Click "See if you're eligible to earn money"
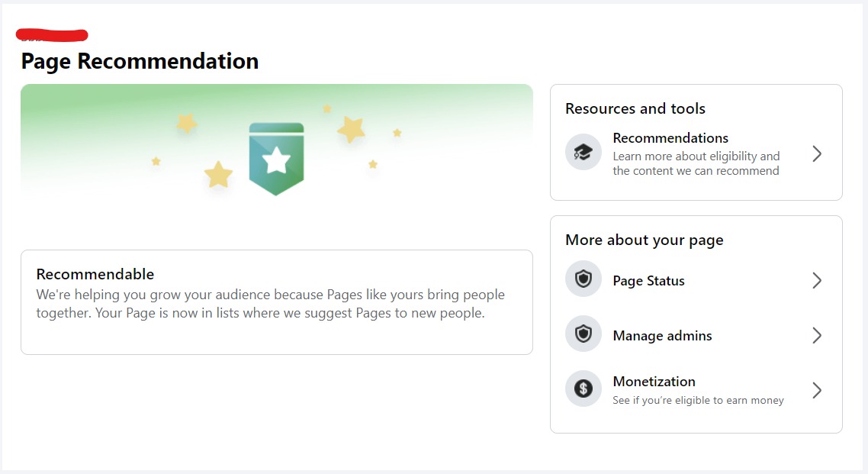The image size is (868, 474). [698, 400]
